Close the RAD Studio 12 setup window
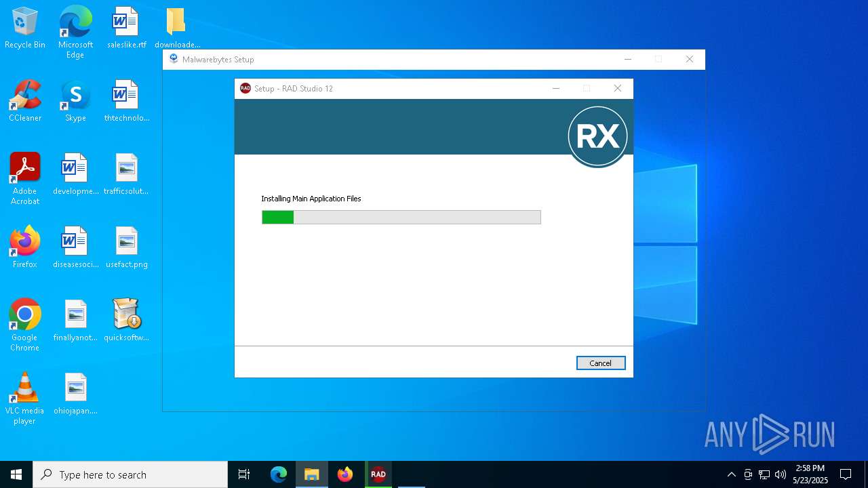This screenshot has width=868, height=488. pos(617,88)
